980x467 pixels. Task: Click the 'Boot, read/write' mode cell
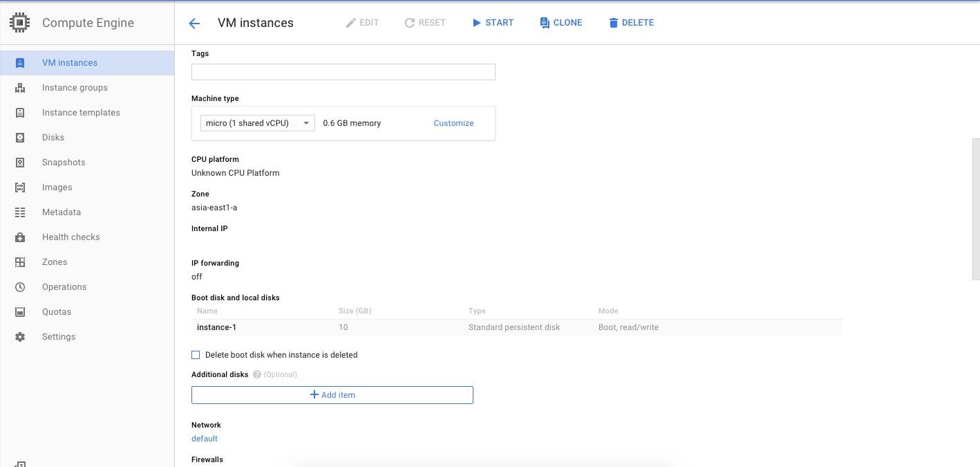628,327
